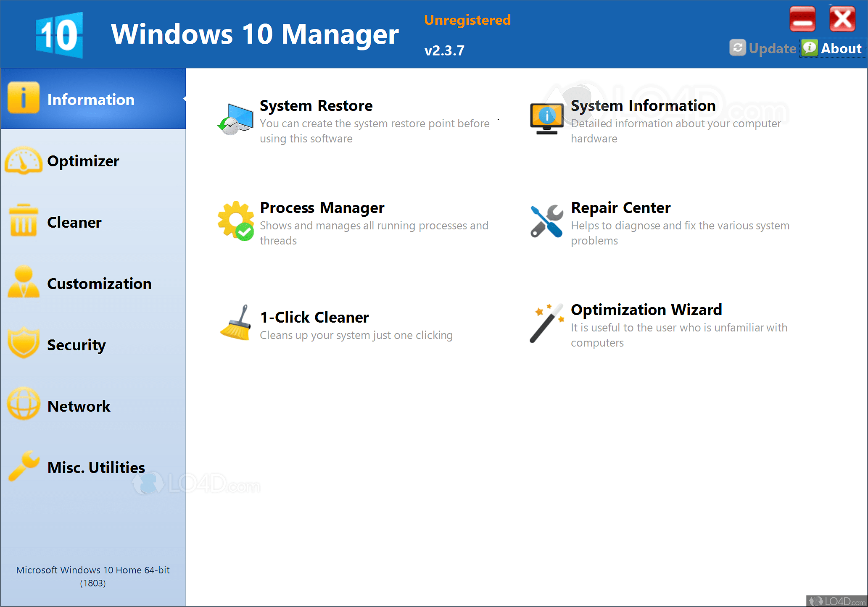Click the Windows 10 Manager logo

coord(59,35)
